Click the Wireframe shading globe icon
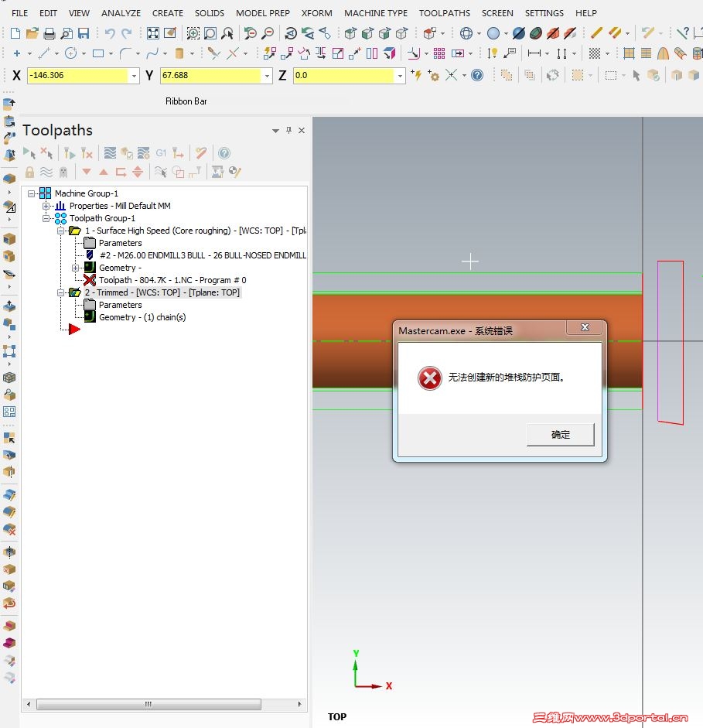Viewport: 703px width, 728px height. click(466, 33)
